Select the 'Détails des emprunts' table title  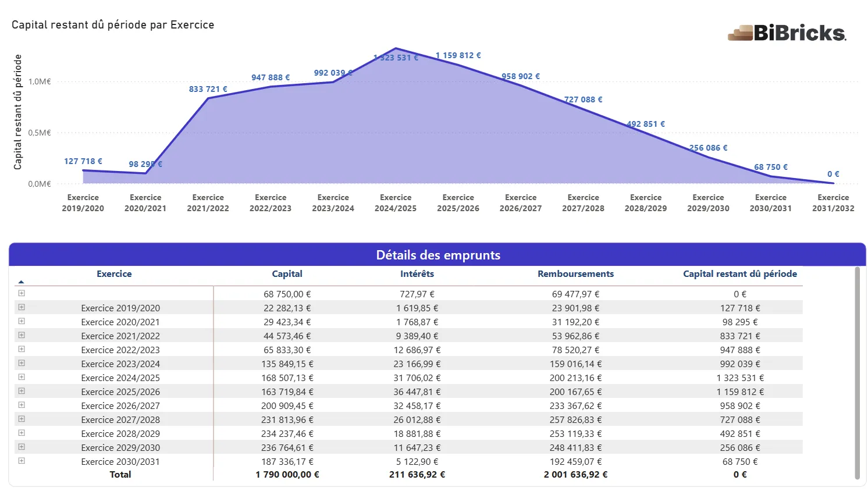pyautogui.click(x=438, y=255)
